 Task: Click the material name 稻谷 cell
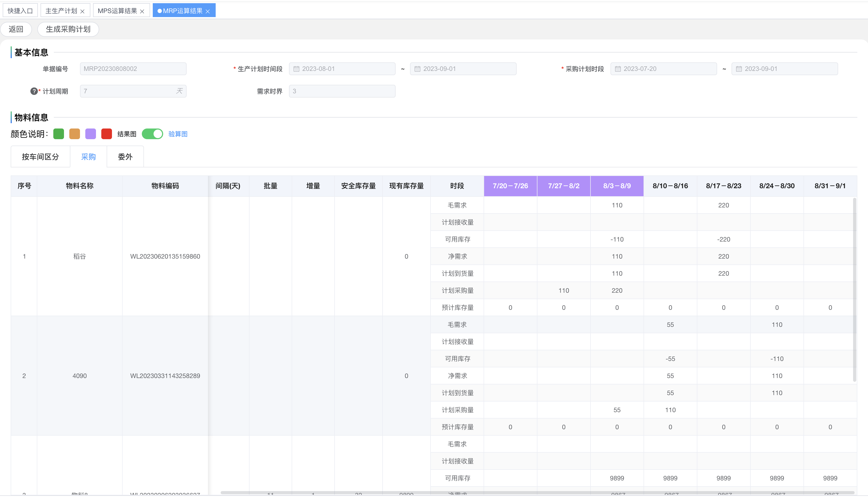80,256
